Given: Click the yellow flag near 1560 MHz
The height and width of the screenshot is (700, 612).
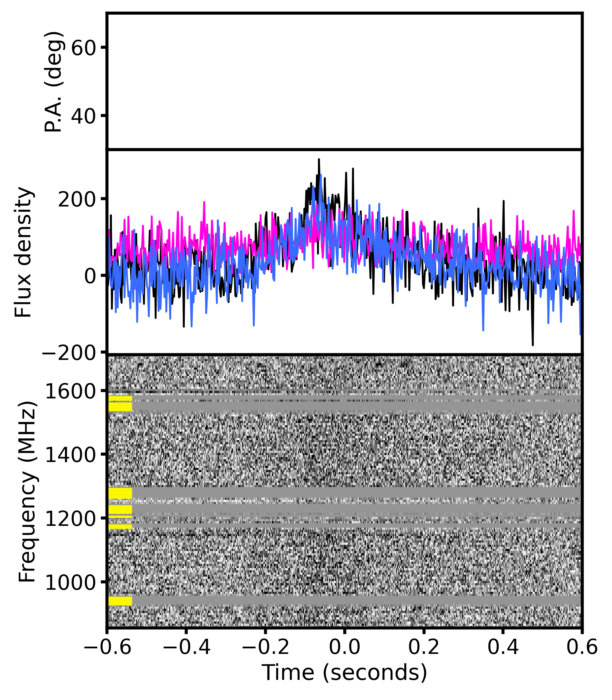Looking at the screenshot, I should [120, 406].
